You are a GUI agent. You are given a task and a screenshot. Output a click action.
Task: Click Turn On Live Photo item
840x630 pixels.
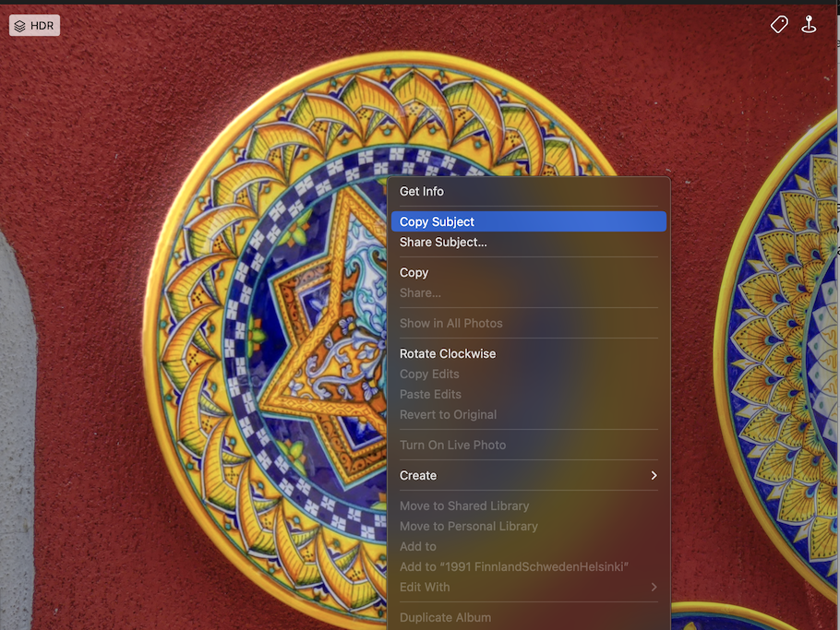click(528, 446)
